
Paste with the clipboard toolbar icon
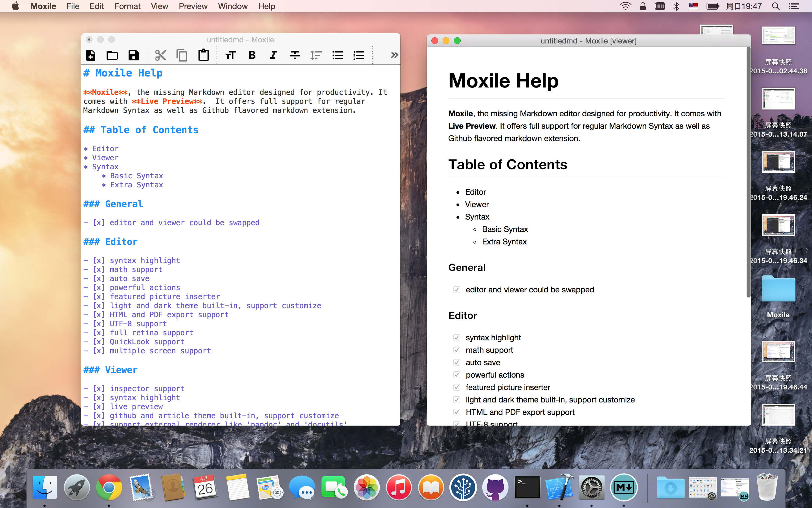tap(203, 55)
